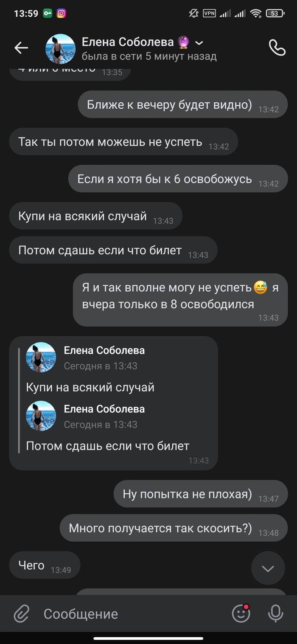The image size is (297, 644).
Task: Select message 'Купи на всякий случай' at 13:43
Action: click(x=95, y=216)
